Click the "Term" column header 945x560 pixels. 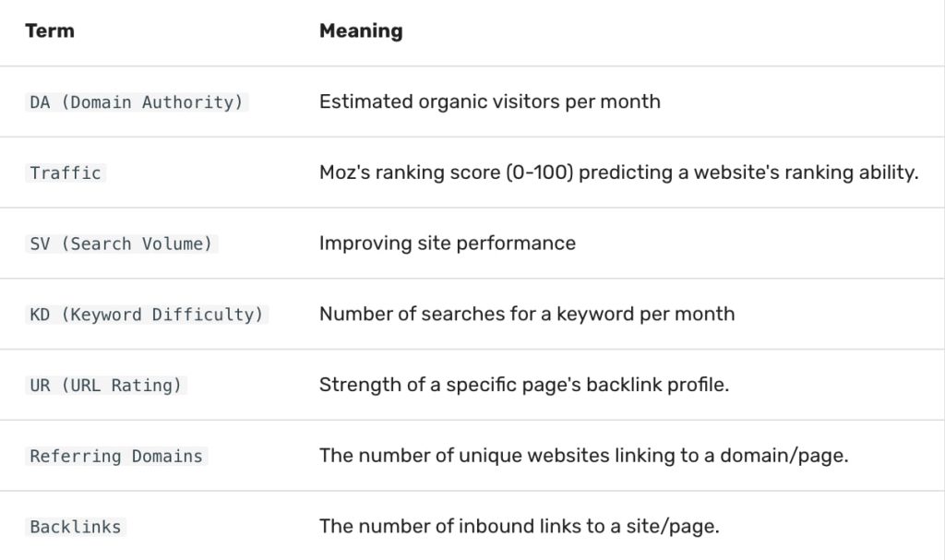[50, 31]
